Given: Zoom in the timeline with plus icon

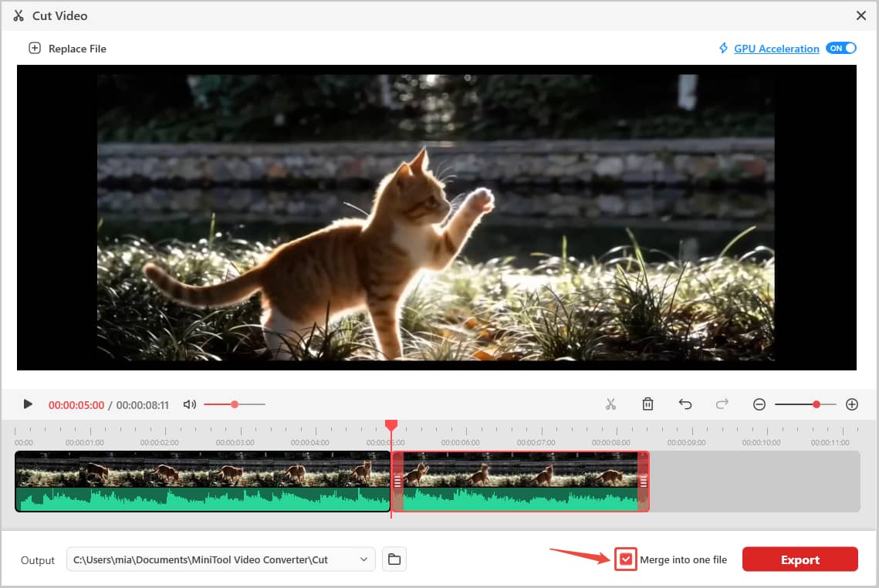Looking at the screenshot, I should click(x=851, y=404).
